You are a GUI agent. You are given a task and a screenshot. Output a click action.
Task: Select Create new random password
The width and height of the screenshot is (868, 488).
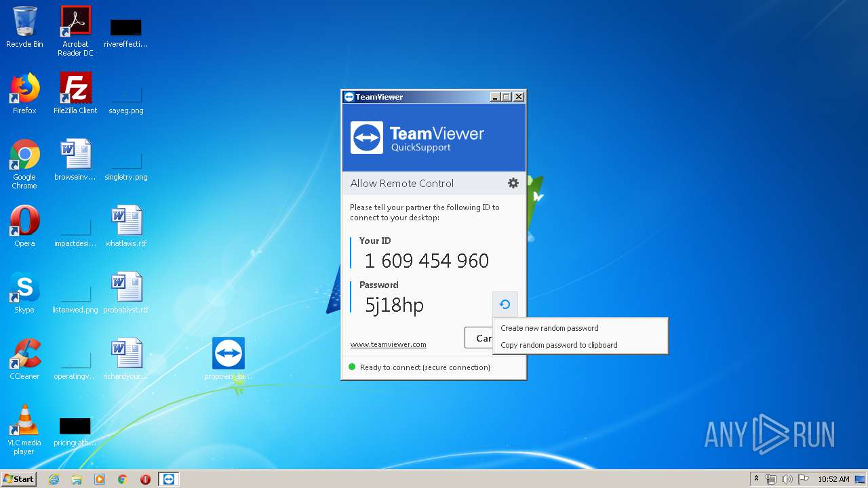coord(549,328)
